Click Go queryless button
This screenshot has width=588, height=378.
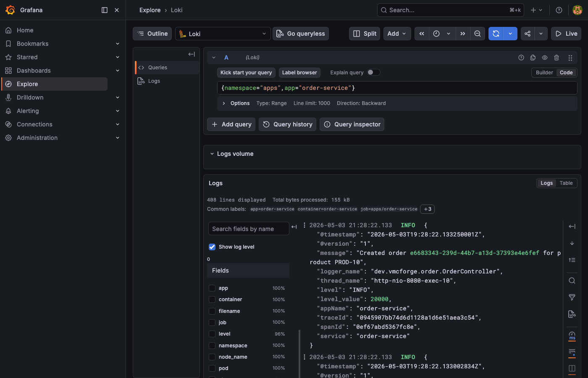click(x=301, y=34)
